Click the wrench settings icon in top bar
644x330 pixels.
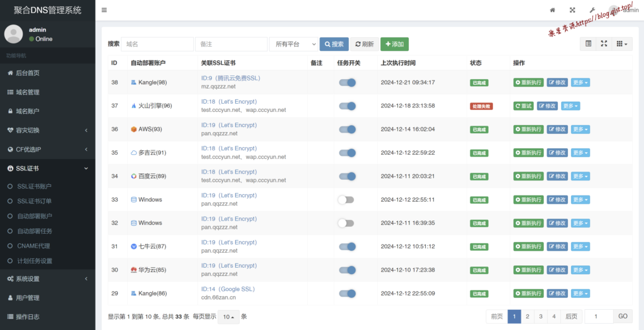(592, 10)
